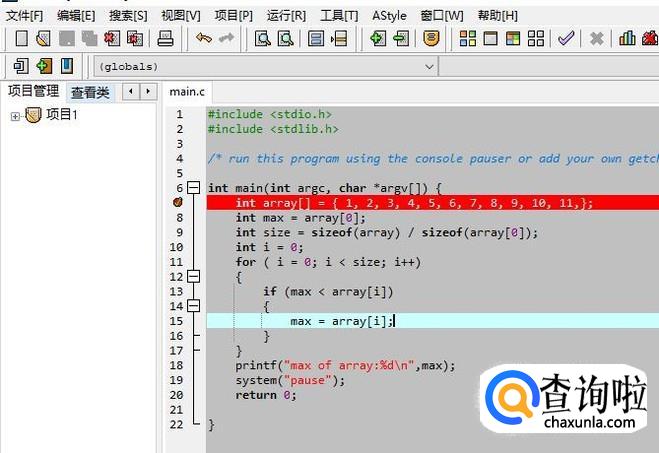Viewport: 659px width, 453px height.
Task: Open Project Options shield icon
Action: [431, 39]
